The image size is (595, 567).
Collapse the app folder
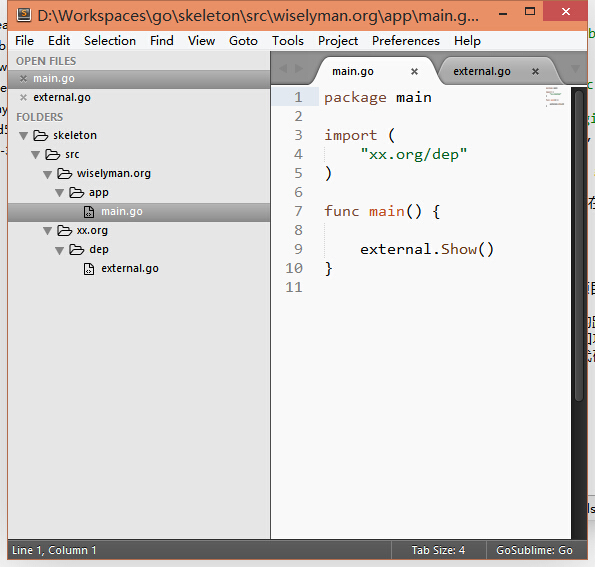[60, 193]
